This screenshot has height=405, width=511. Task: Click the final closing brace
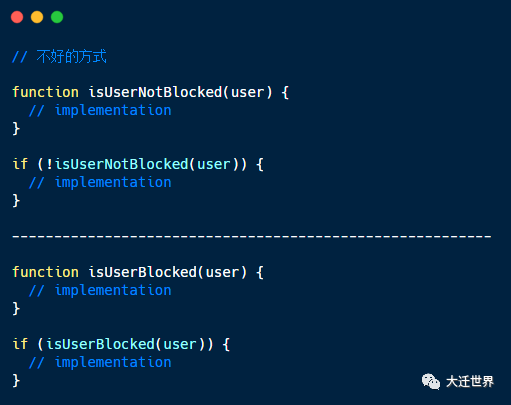[16, 380]
